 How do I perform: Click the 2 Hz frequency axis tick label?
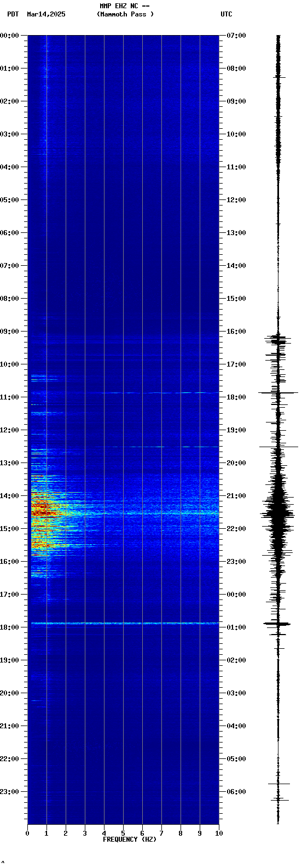(66, 833)
